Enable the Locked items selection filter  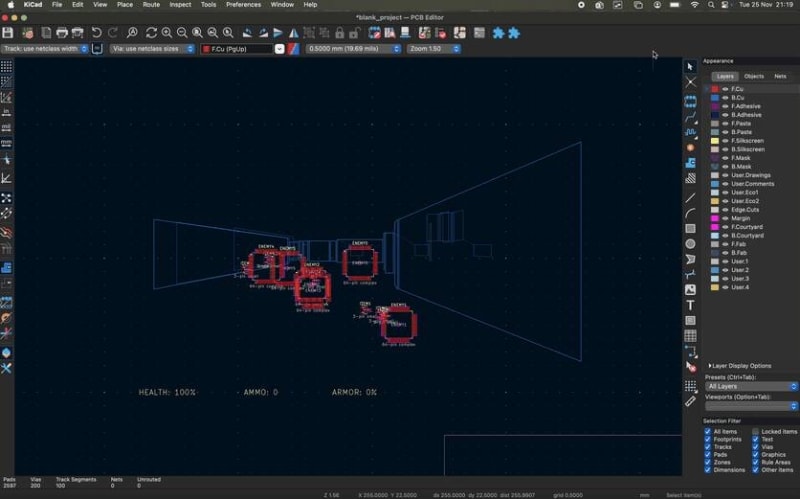755,431
